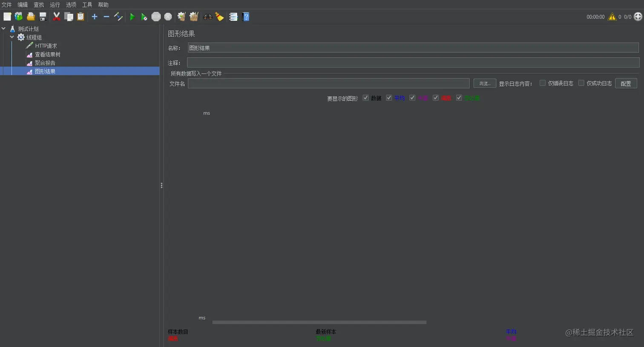Screen dimensions: 644x347
Task: Open the 查看结果树 listener
Action: point(48,55)
